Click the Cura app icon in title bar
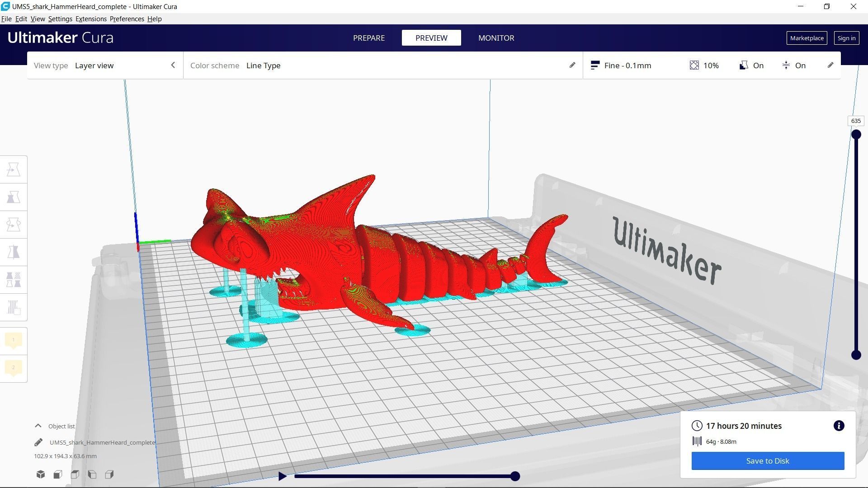Screen dimensions: 868x488 tap(5, 6)
